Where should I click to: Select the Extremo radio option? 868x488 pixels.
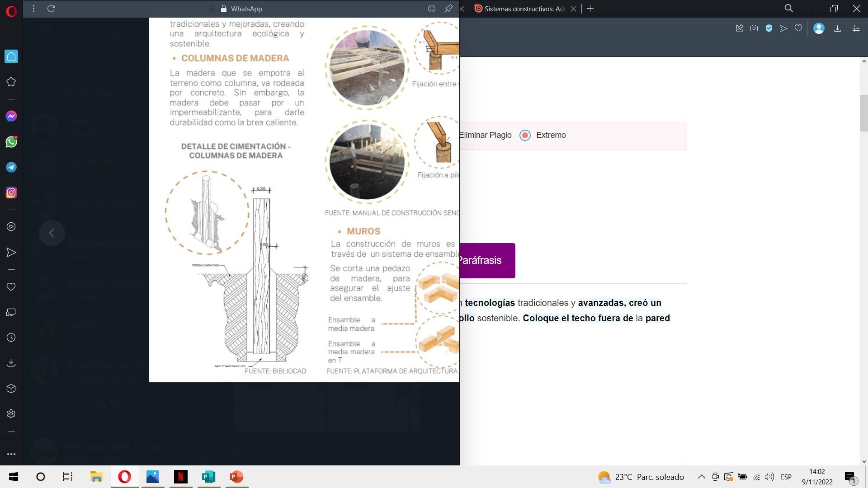coord(525,135)
